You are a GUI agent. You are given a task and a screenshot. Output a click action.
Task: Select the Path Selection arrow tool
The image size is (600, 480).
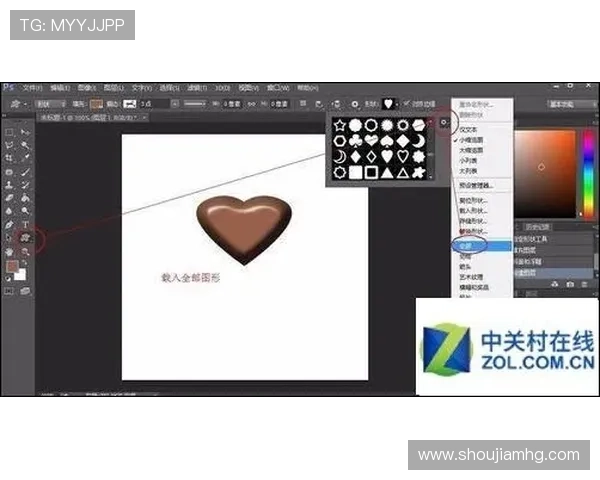pos(9,238)
